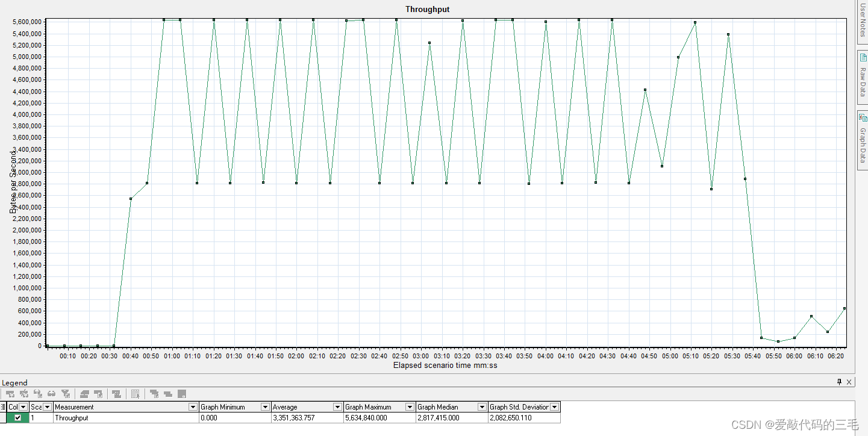The height and width of the screenshot is (436, 868).
Task: Click the Measurement column header
Action: click(x=126, y=406)
